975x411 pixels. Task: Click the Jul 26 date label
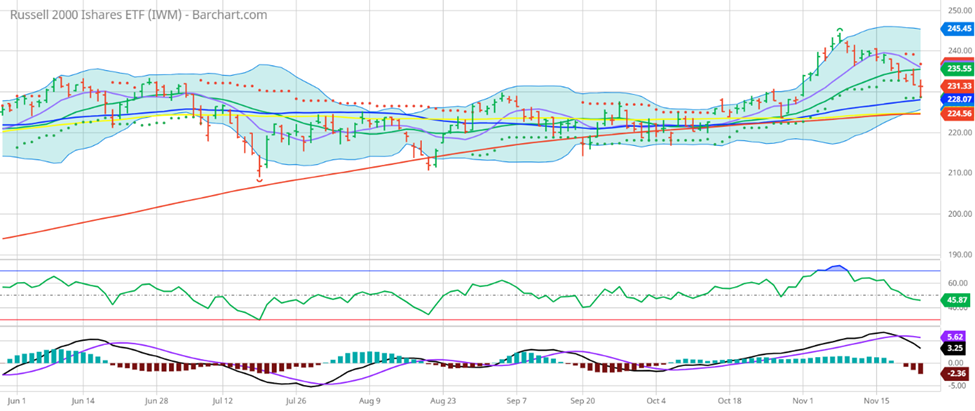296,402
